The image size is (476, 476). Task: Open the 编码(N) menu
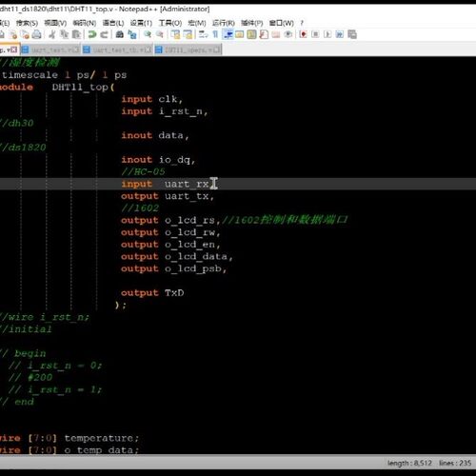point(85,23)
